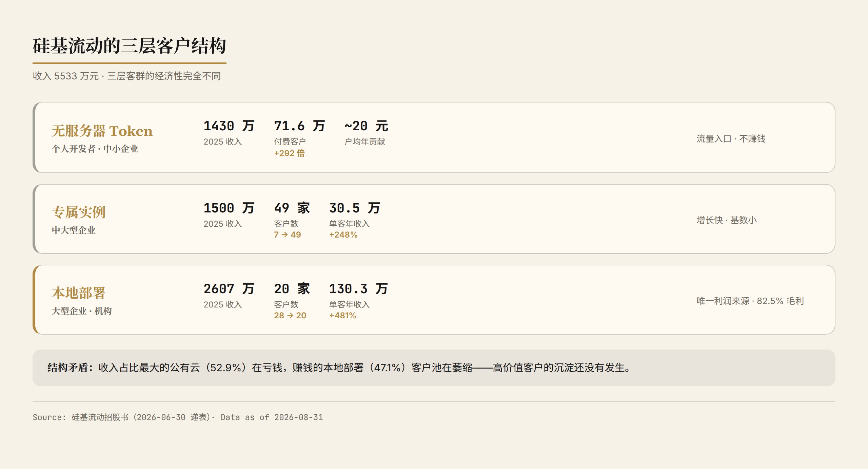868x469 pixels.
Task: Select the 唯一利润来源 · 82.5% 毛利 remark
Action: 750,301
